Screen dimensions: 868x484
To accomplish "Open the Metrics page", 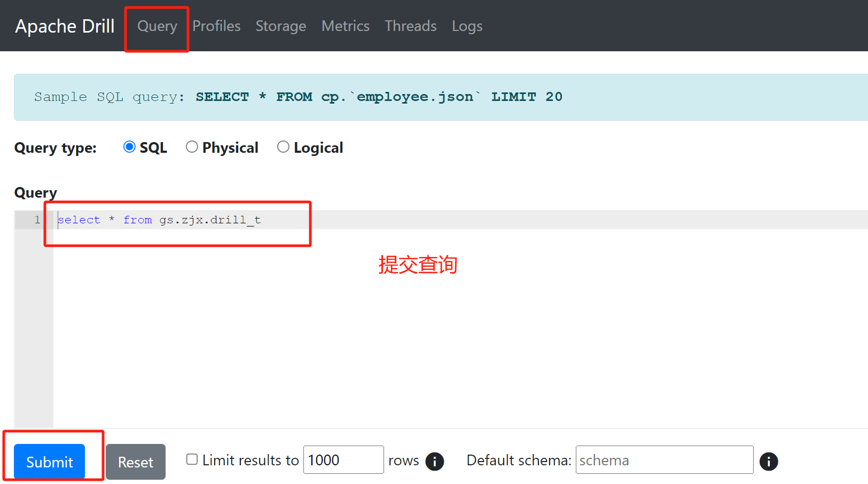I will point(345,26).
